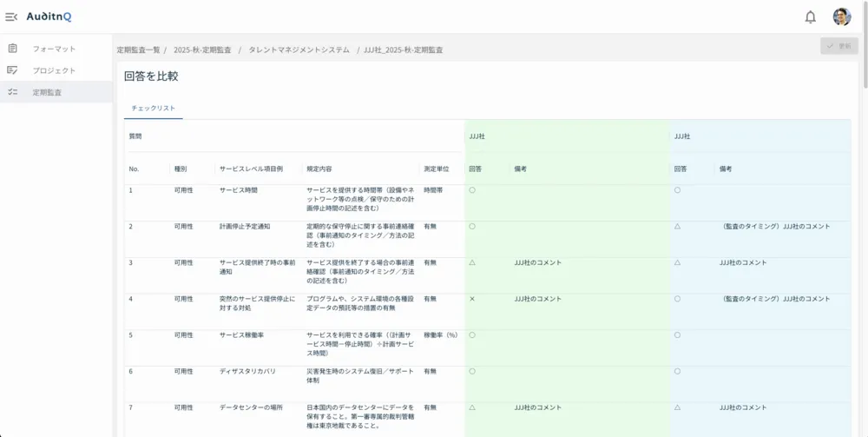Viewport: 868px width, 437px height.
Task: Click the 更新 button
Action: pyautogui.click(x=838, y=46)
